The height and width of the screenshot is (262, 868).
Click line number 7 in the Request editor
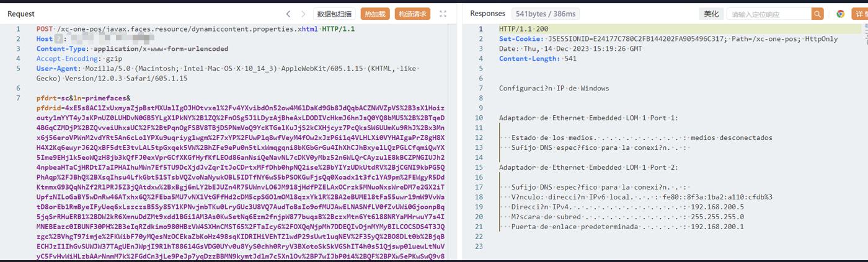[18, 98]
